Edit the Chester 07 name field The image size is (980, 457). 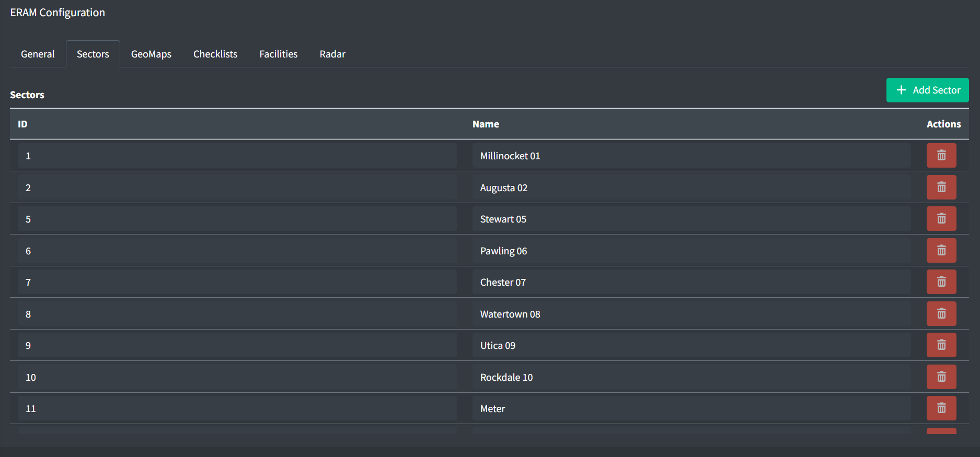tap(691, 282)
